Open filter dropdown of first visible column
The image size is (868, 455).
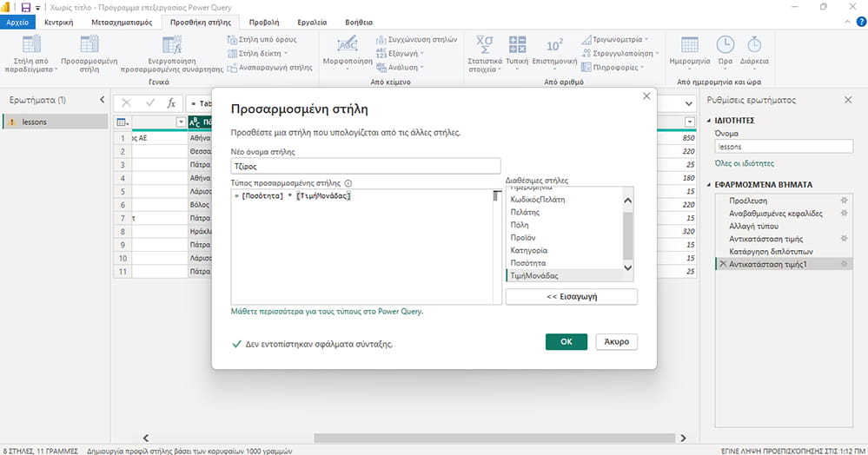[x=181, y=122]
